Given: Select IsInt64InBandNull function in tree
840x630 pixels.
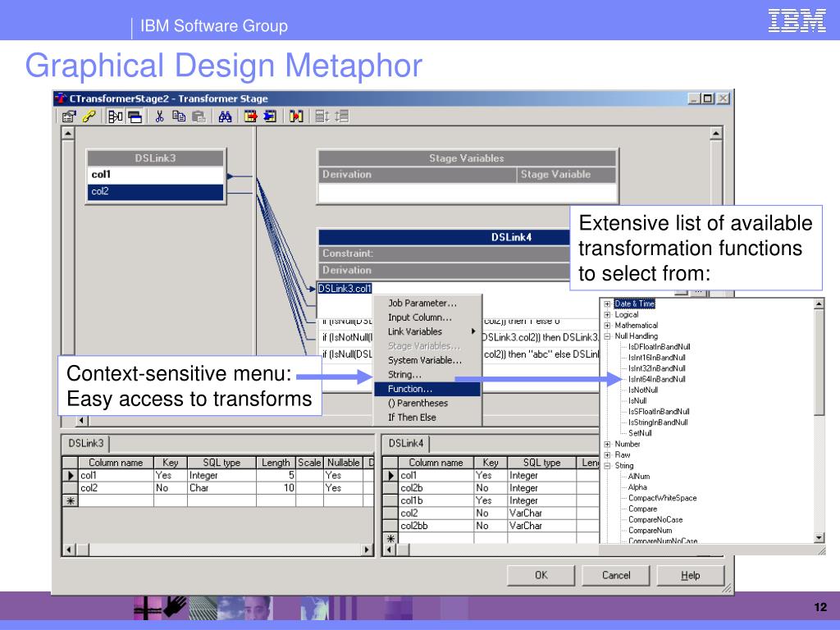Looking at the screenshot, I should (657, 379).
